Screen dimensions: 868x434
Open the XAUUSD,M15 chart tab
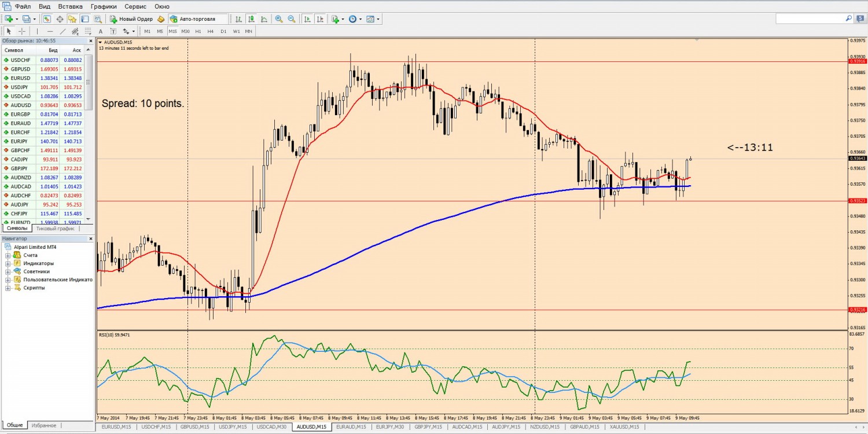[624, 427]
